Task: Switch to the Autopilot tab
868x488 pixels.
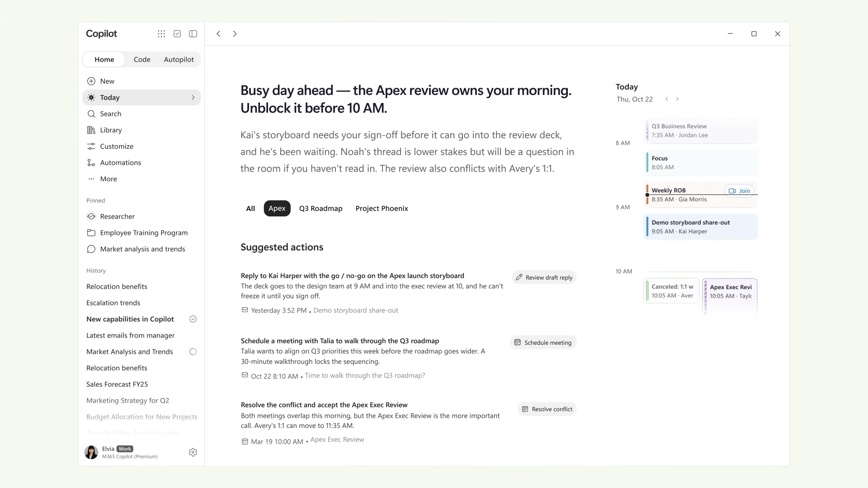Action: tap(179, 60)
